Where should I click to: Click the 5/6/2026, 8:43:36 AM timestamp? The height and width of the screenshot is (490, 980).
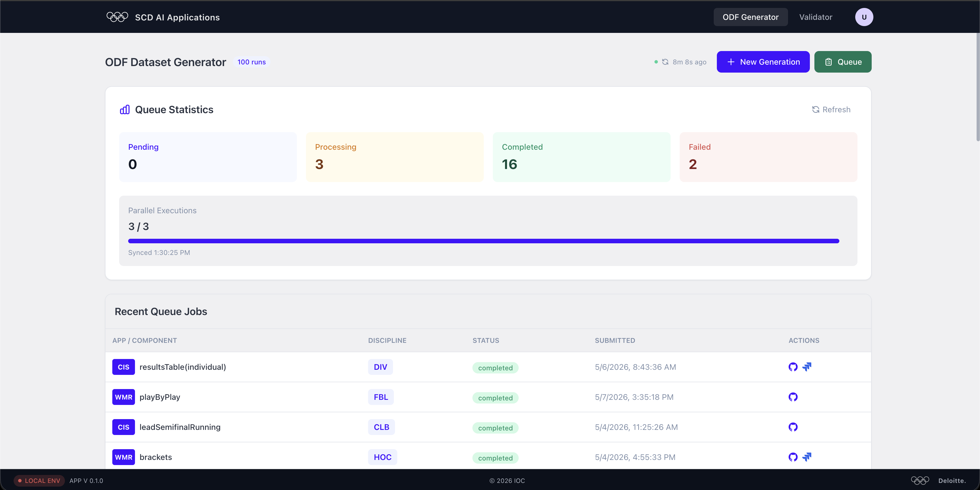tap(635, 367)
